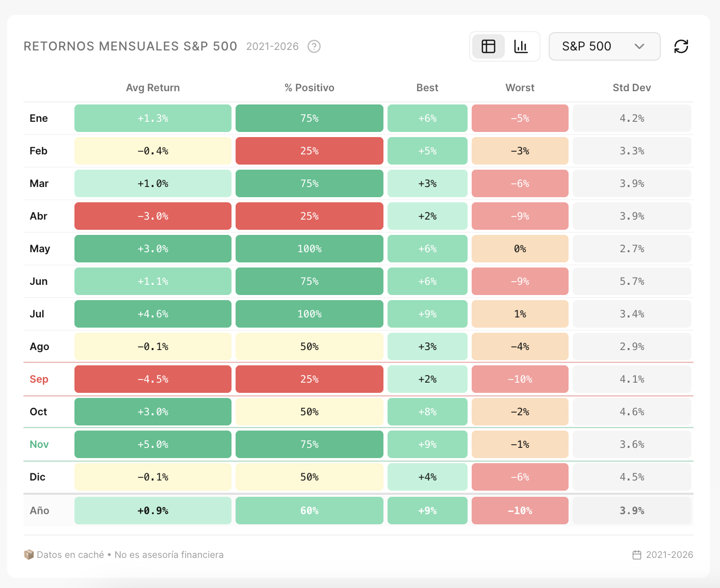Sort by % Positivo column header
The image size is (720, 588).
pos(310,88)
